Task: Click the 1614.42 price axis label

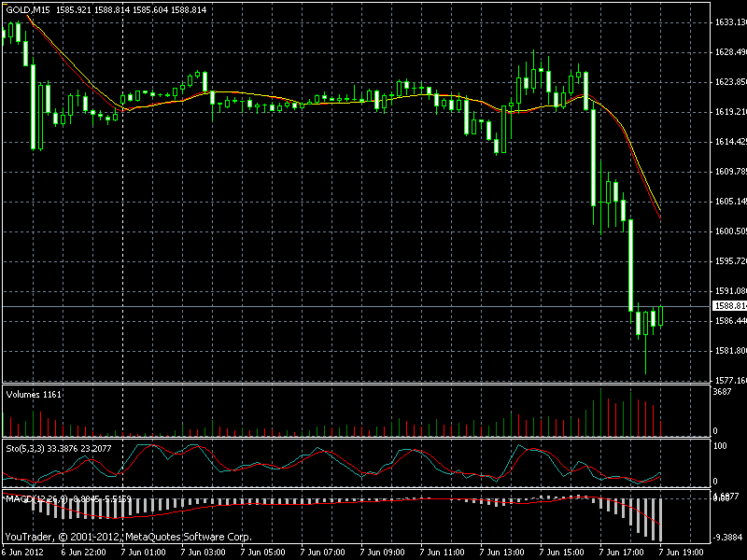Action: pyautogui.click(x=731, y=142)
